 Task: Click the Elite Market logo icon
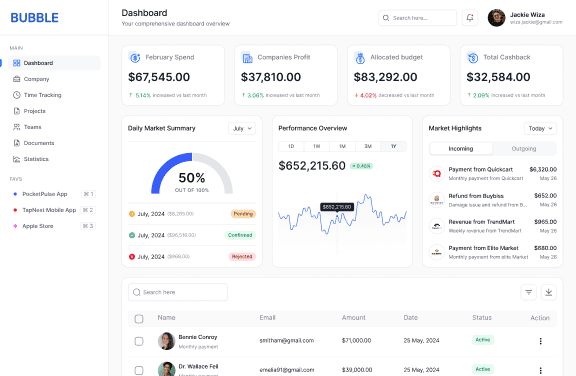(437, 252)
